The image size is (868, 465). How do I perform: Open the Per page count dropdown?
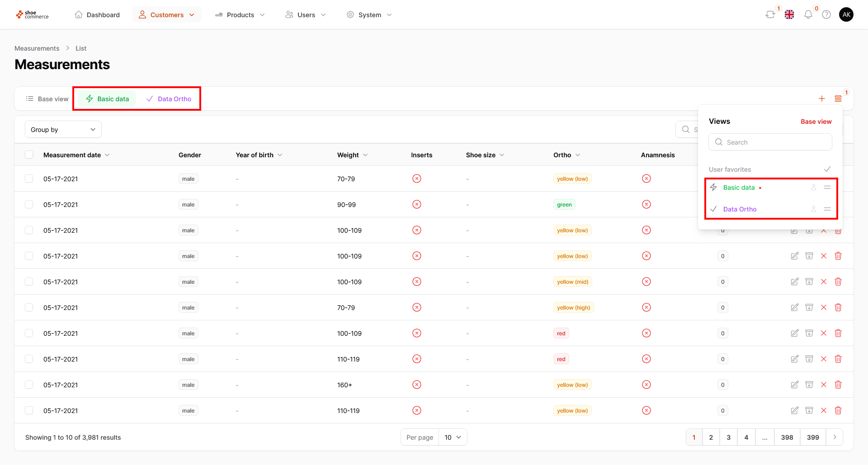point(453,437)
